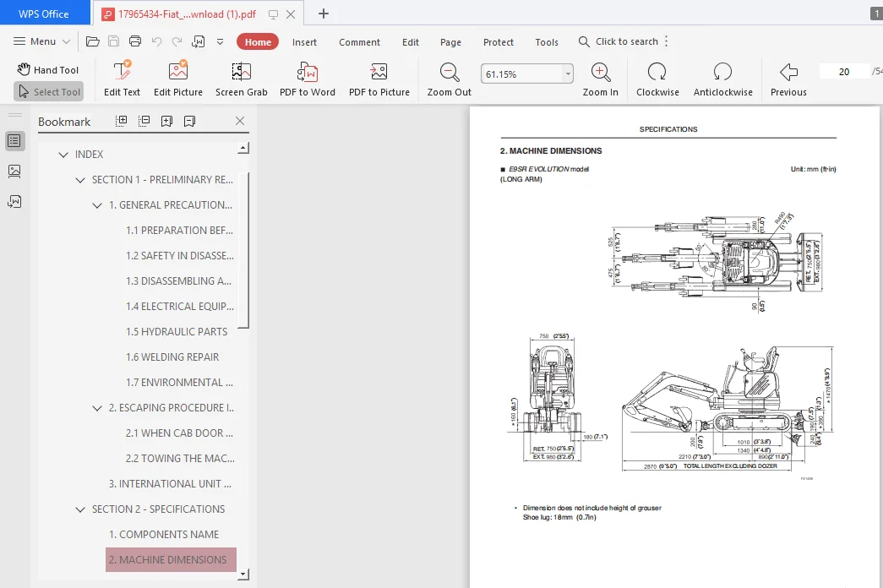Open bookmark 1.2 SAFETY IN DISASSE...
883x588 pixels.
coord(180,256)
